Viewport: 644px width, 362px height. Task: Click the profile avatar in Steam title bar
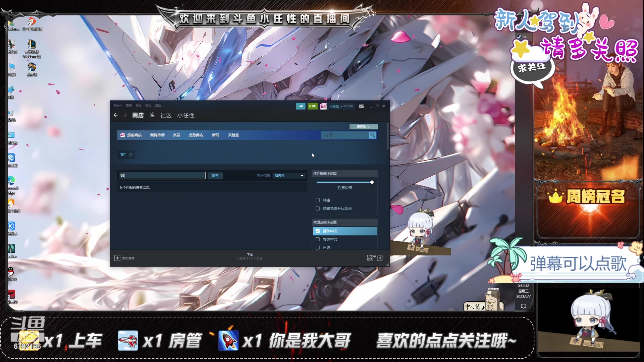click(x=323, y=106)
